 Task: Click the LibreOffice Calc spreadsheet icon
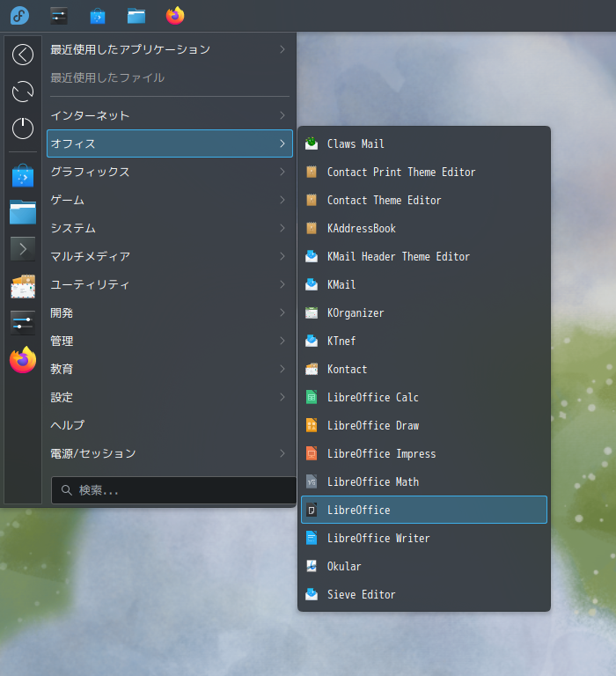tap(312, 397)
